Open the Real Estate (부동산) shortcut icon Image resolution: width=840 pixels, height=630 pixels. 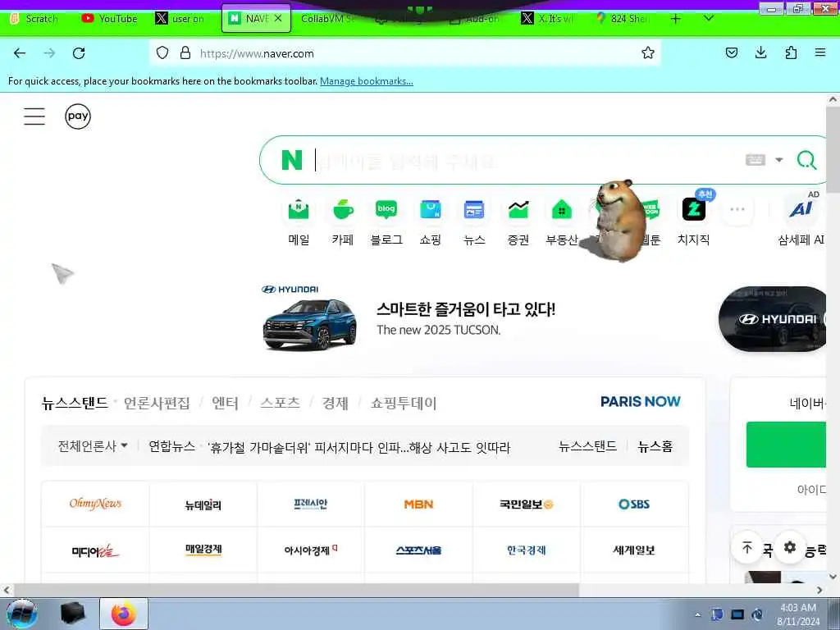[561, 210]
